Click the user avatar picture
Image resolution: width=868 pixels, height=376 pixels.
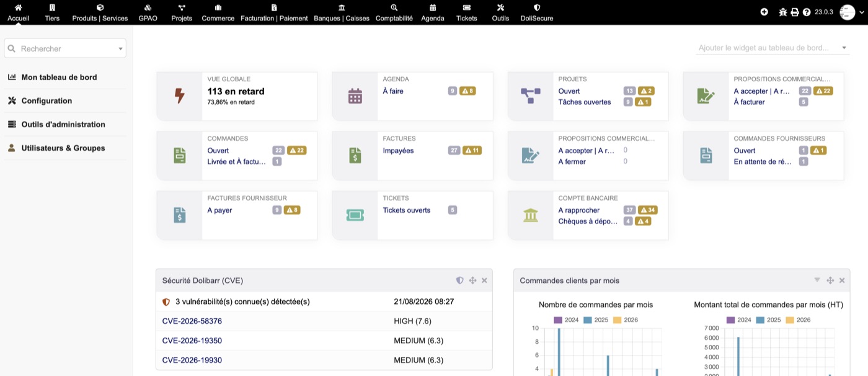(847, 12)
